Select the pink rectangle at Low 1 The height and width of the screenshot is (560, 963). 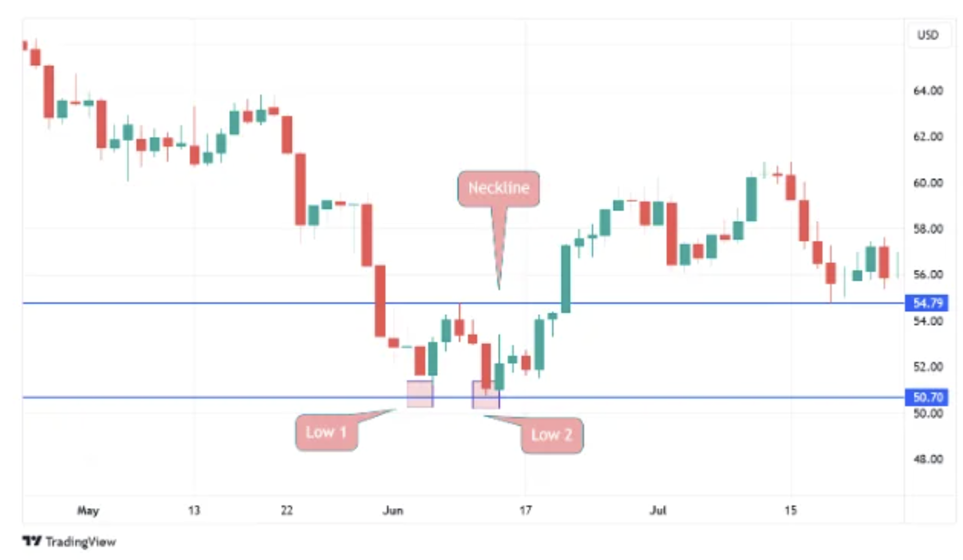tap(420, 394)
